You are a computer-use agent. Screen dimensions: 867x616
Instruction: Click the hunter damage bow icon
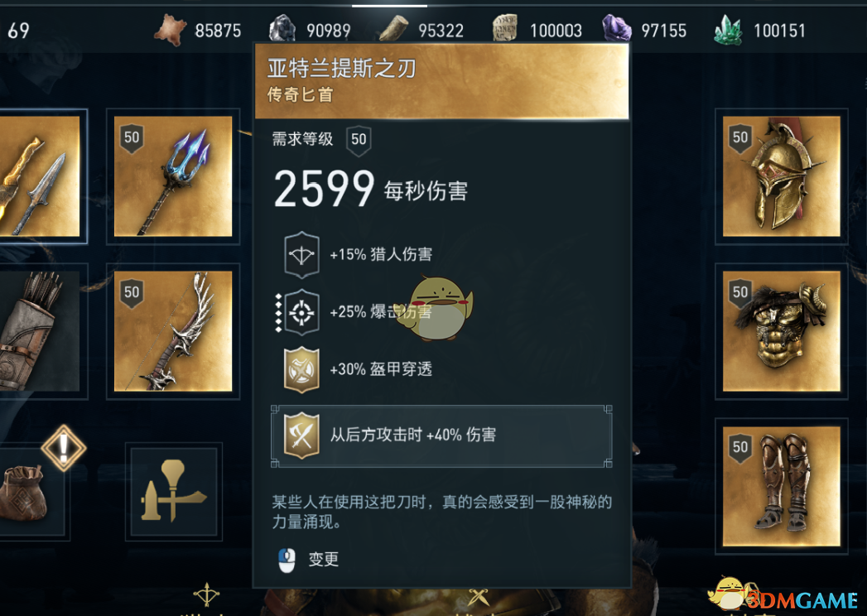click(301, 254)
